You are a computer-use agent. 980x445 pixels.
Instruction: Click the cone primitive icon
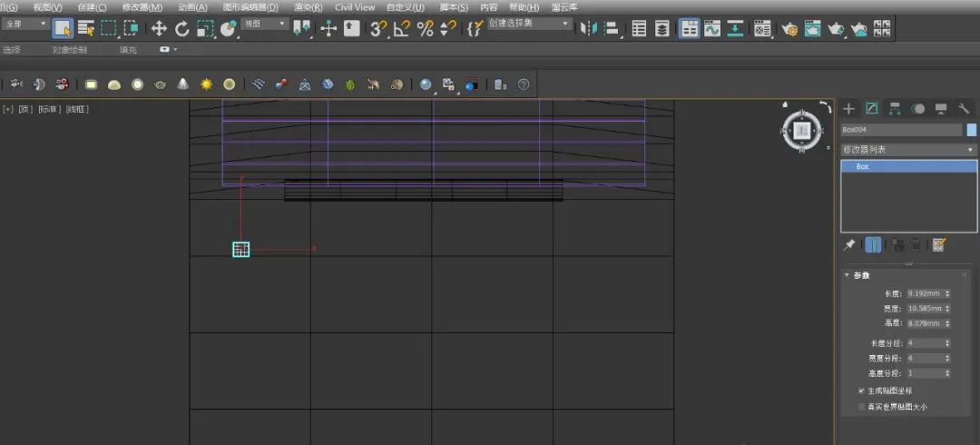point(182,84)
